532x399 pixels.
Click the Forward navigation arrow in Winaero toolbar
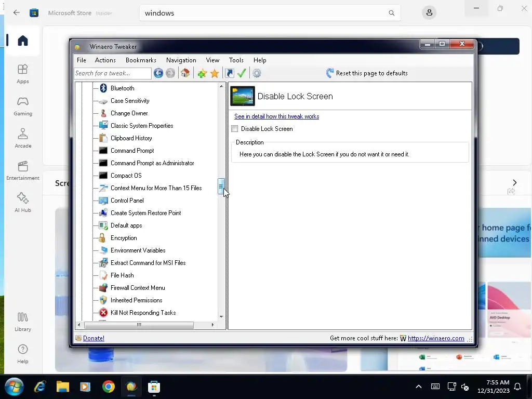170,73
